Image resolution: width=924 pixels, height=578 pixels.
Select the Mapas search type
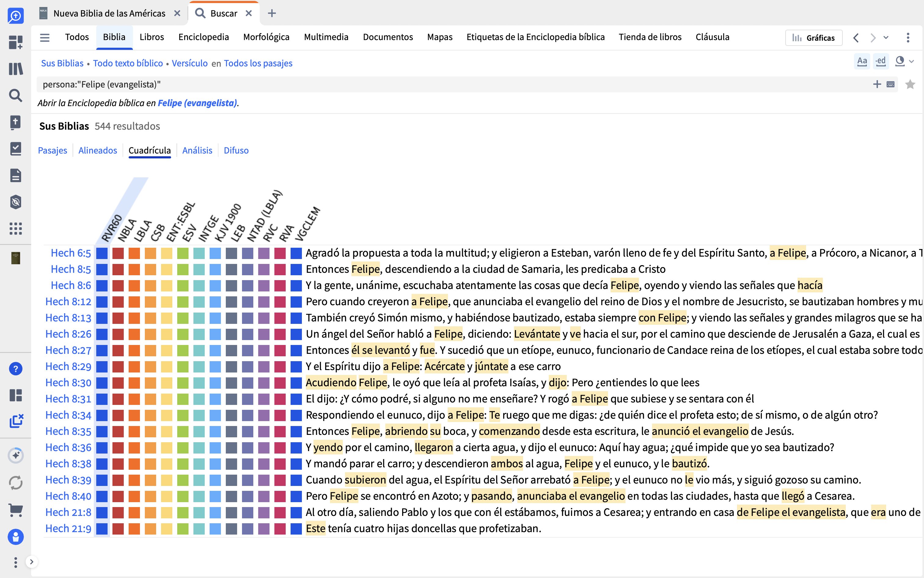click(x=439, y=37)
